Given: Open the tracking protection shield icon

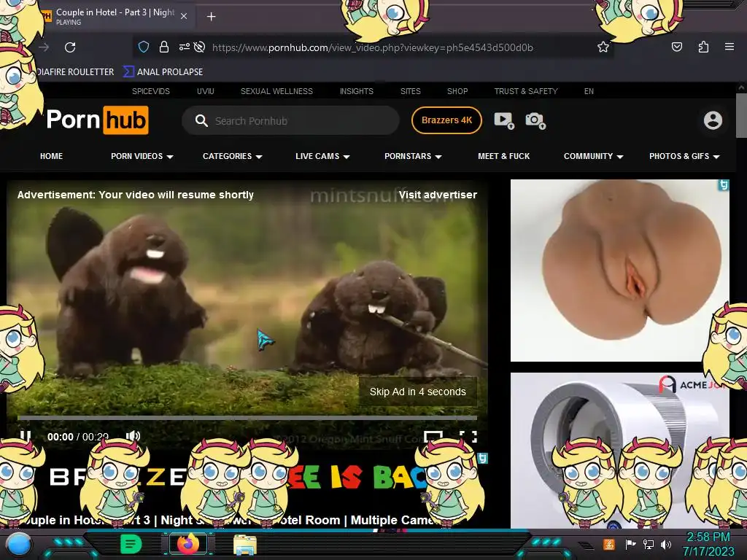Looking at the screenshot, I should (144, 47).
